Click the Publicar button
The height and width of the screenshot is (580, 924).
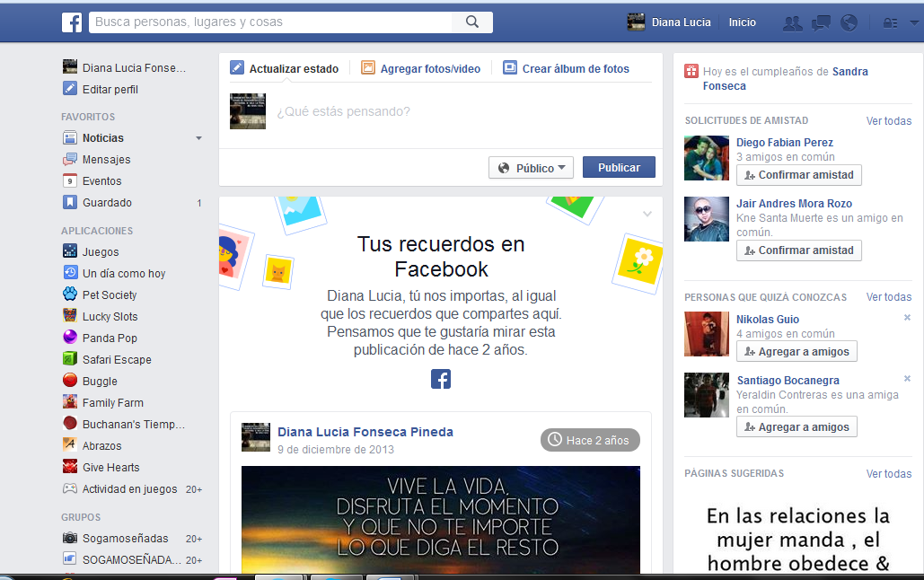tap(619, 167)
